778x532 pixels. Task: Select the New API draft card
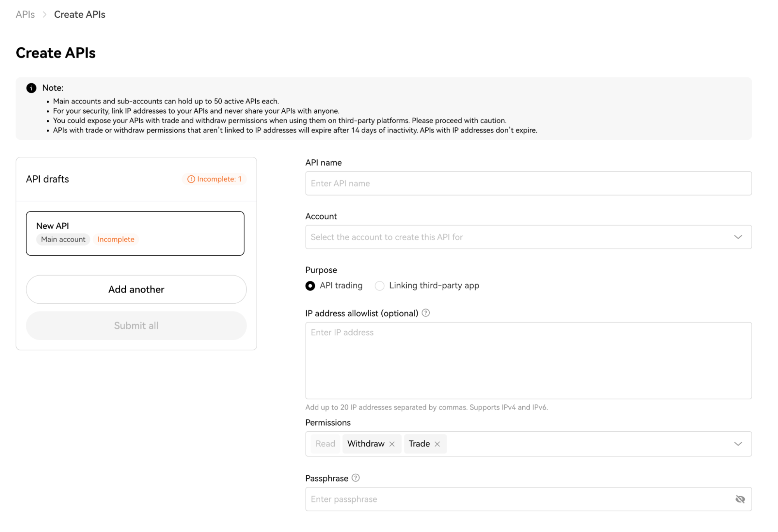point(135,233)
